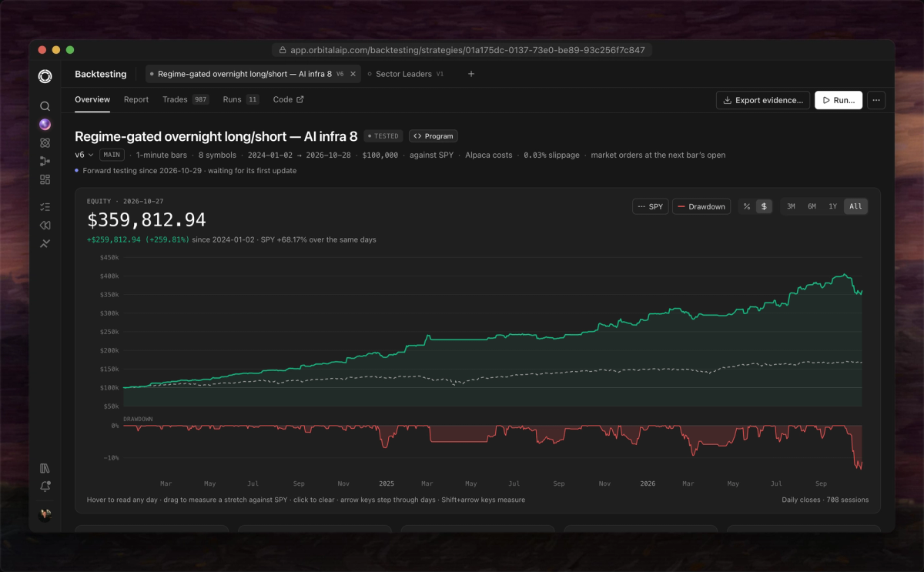Click the 987 trades count badge
924x572 pixels.
coord(200,99)
